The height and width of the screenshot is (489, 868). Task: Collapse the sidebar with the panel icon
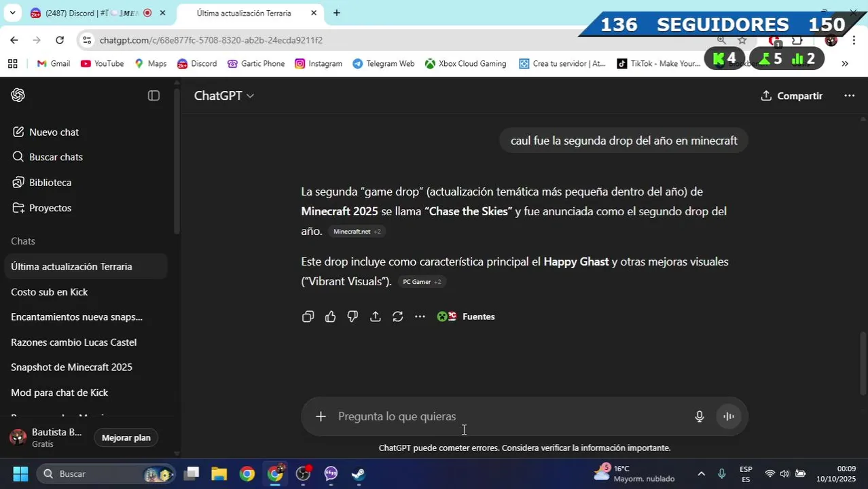coord(153,96)
